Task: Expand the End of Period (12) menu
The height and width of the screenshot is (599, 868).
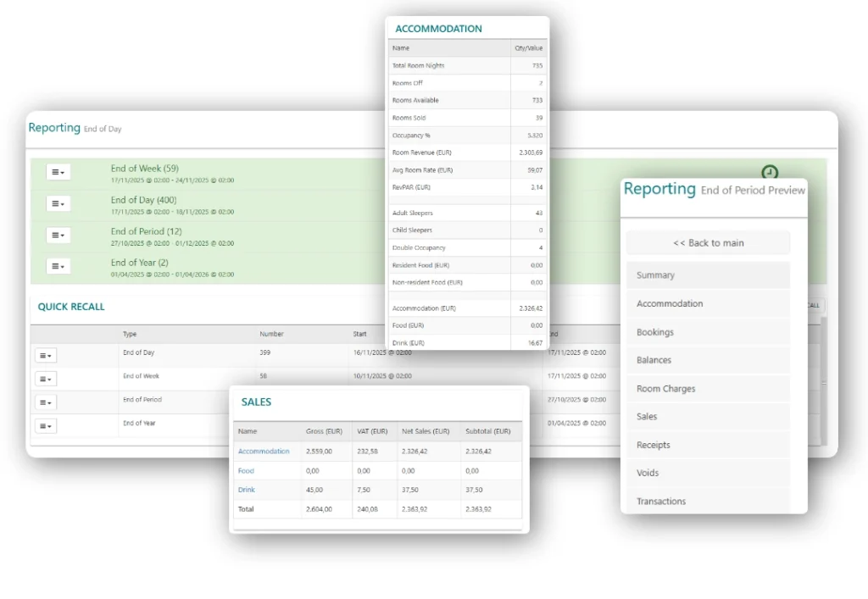Action: [x=58, y=235]
